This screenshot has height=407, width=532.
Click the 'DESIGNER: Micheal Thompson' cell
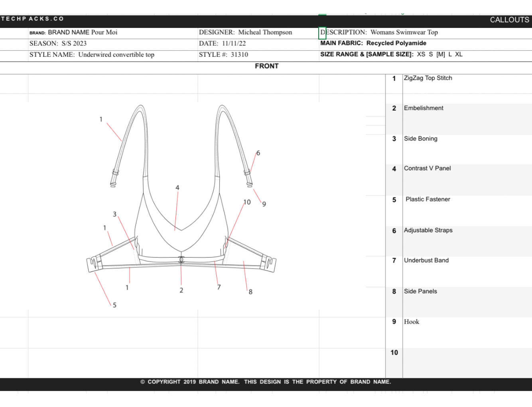click(x=258, y=33)
